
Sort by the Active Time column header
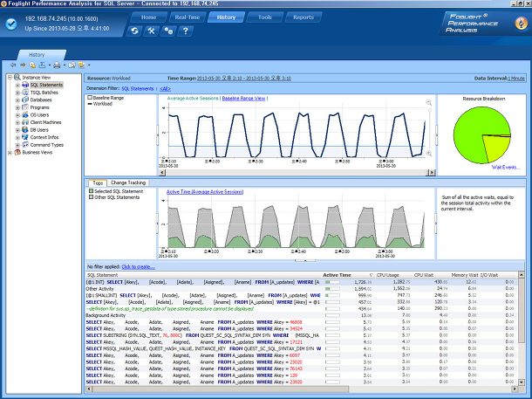(348, 275)
